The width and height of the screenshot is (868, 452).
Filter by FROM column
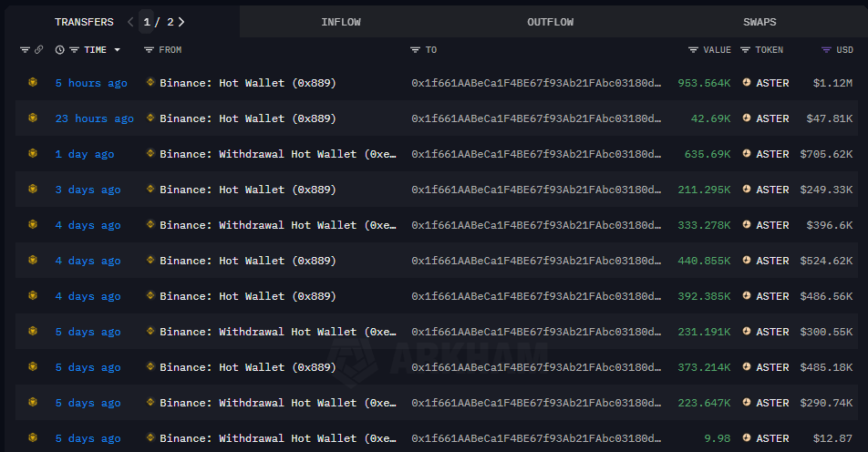coord(149,50)
